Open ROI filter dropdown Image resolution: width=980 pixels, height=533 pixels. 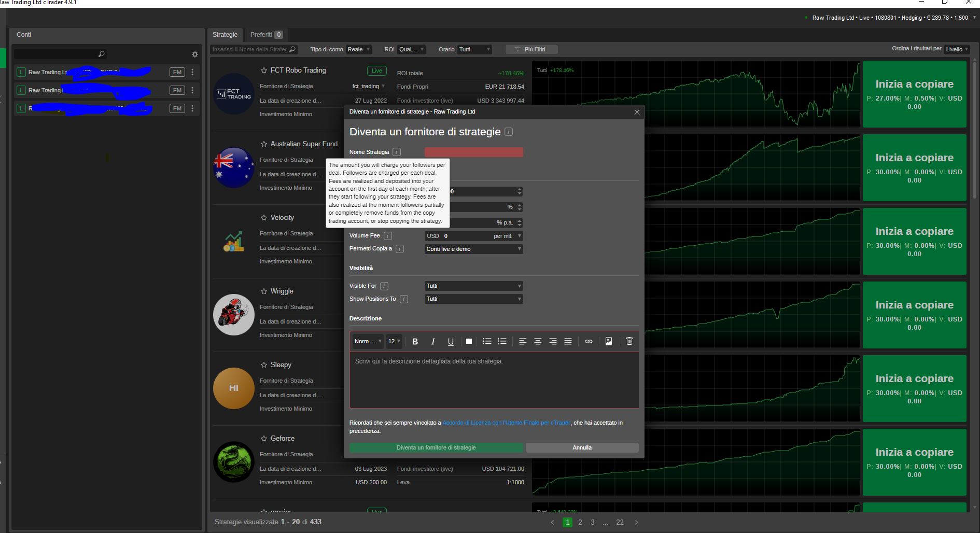click(411, 49)
